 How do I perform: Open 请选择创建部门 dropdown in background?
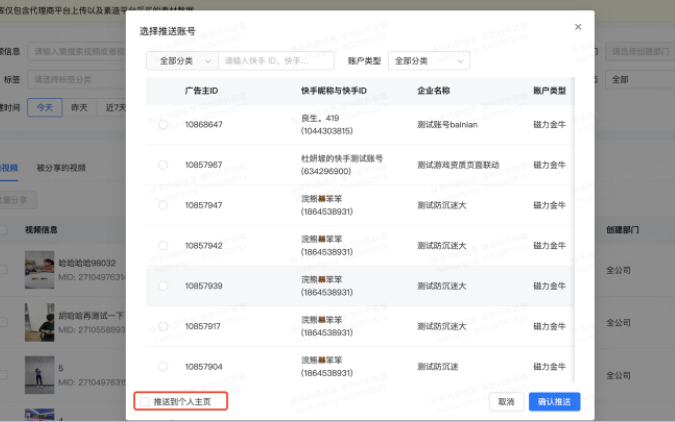click(640, 52)
